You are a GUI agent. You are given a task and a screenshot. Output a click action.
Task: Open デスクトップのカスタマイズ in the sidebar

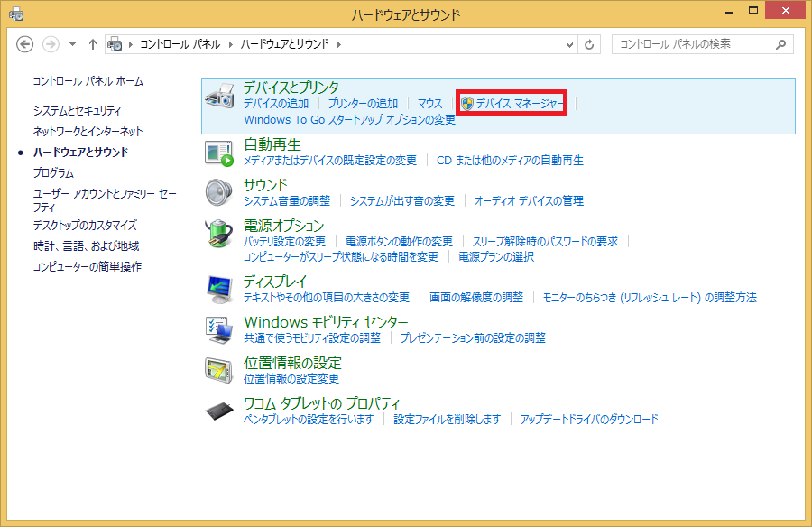[85, 226]
